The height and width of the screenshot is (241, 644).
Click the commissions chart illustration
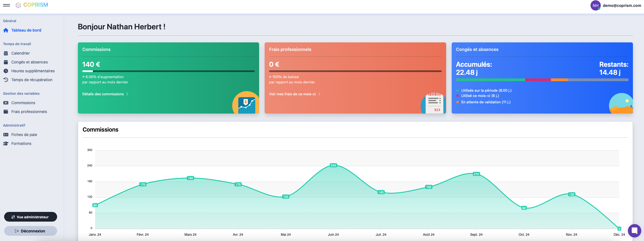coord(246,102)
